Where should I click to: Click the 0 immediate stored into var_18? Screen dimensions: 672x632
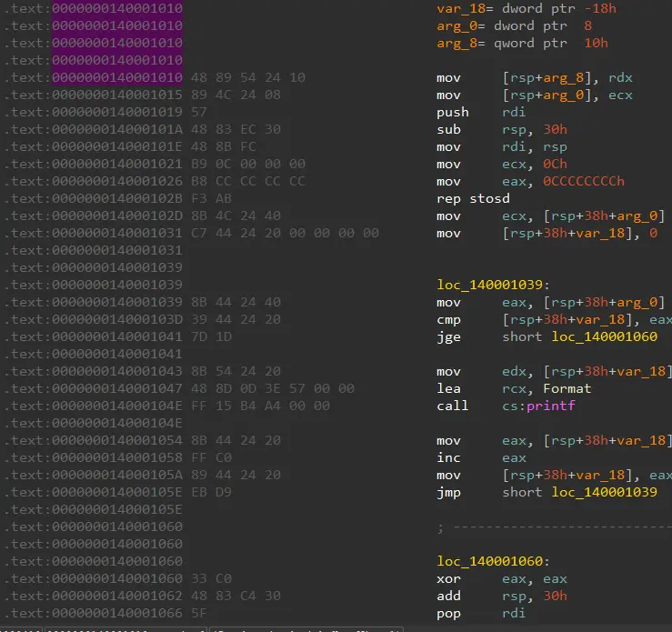coord(653,233)
